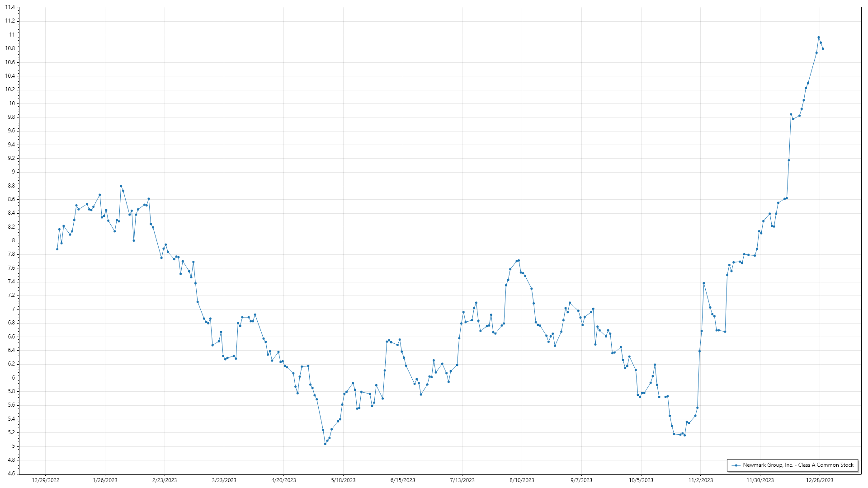Click the 5/18/2023 x-axis label
The image size is (868, 488).
[x=343, y=480]
